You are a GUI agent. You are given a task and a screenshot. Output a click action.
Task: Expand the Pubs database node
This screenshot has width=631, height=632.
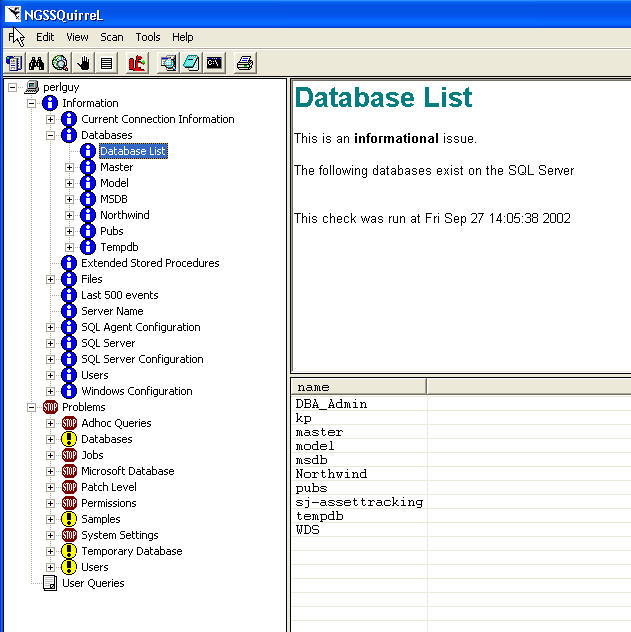point(69,231)
